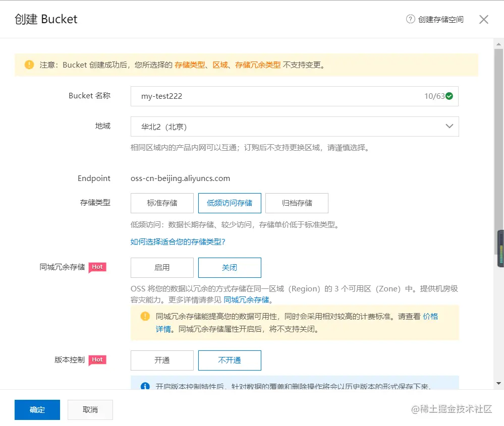Click the 存储冗余类型 text in top notice
Viewport: 504px width, 426px height.
click(x=258, y=65)
